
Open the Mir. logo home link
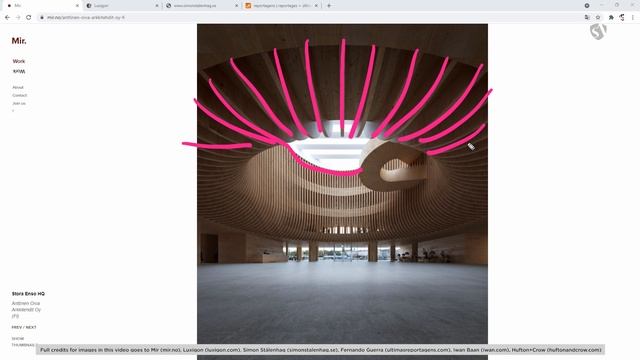[x=19, y=41]
